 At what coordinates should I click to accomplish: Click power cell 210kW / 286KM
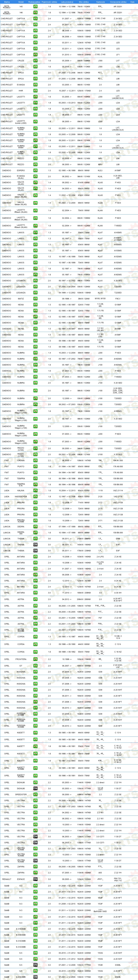[84, 538]
